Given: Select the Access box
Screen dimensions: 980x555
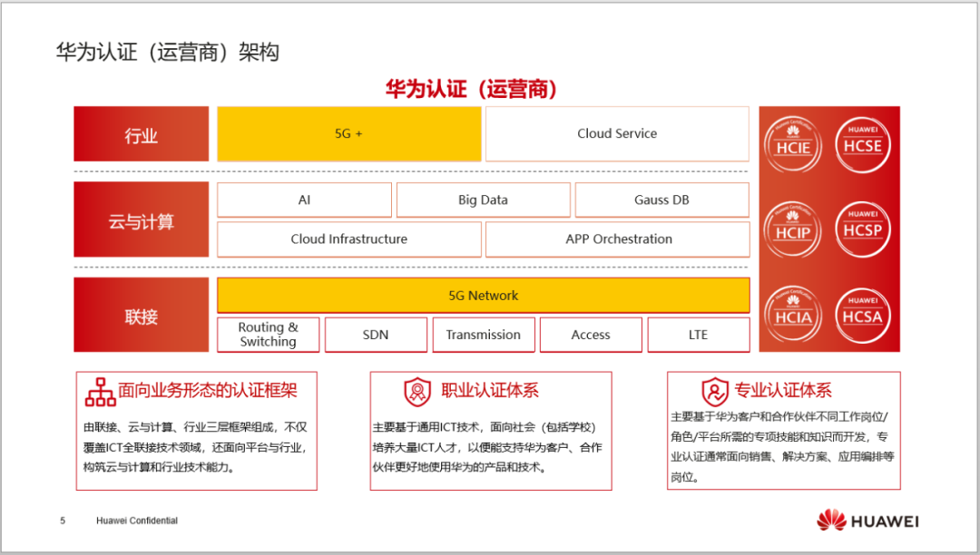Looking at the screenshot, I should tap(591, 335).
